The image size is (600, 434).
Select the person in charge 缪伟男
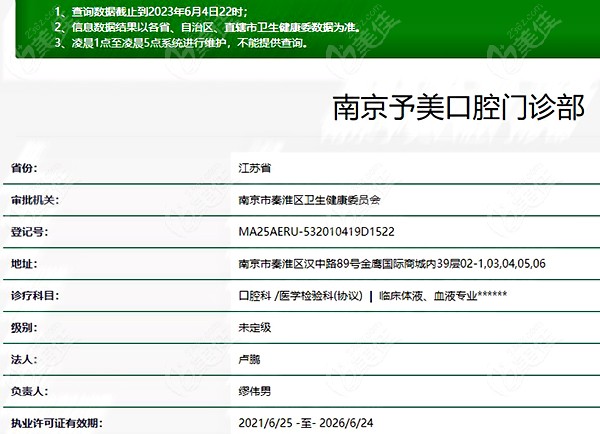255,392
